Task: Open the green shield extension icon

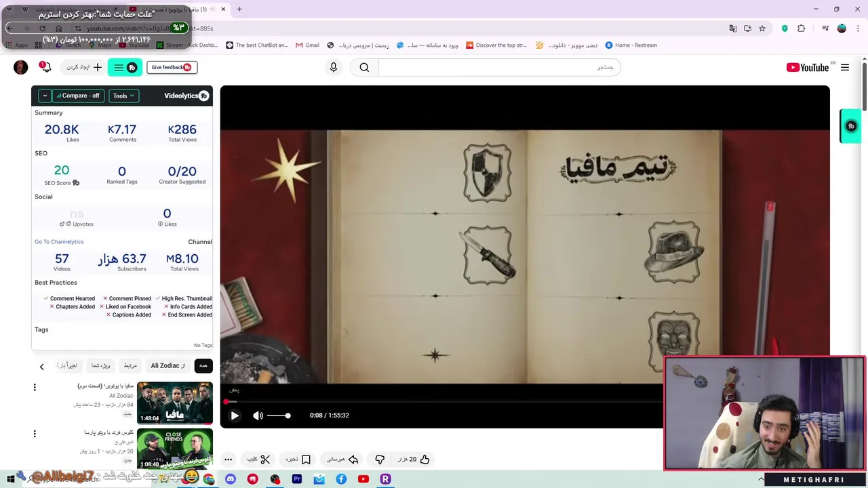Action: [785, 28]
